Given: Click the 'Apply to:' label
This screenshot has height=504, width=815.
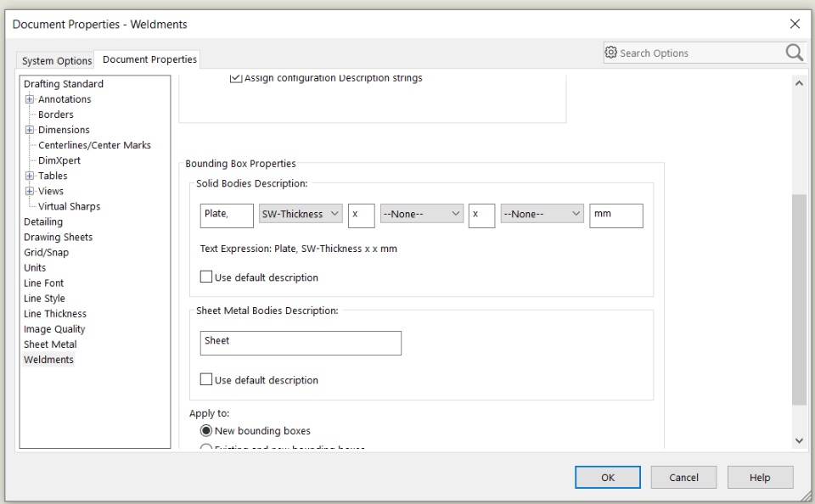Looking at the screenshot, I should 209,413.
